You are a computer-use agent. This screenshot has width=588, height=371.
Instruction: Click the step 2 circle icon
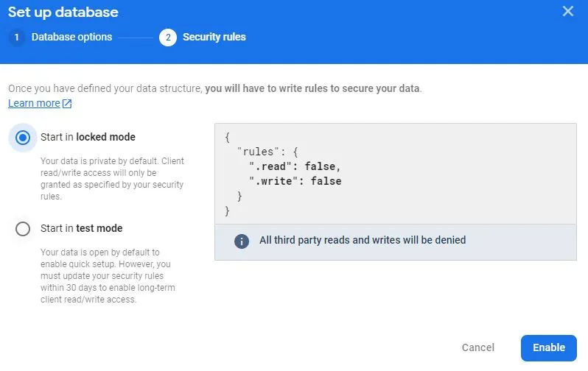coord(167,38)
